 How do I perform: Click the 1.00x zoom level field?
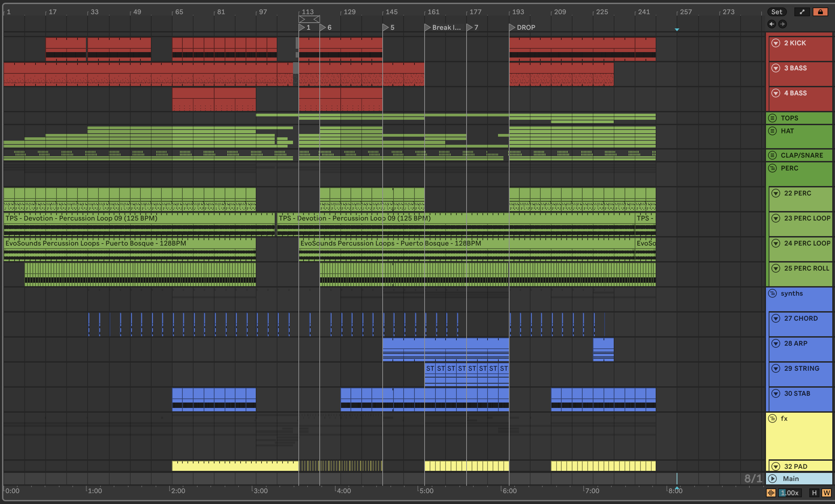click(x=789, y=493)
